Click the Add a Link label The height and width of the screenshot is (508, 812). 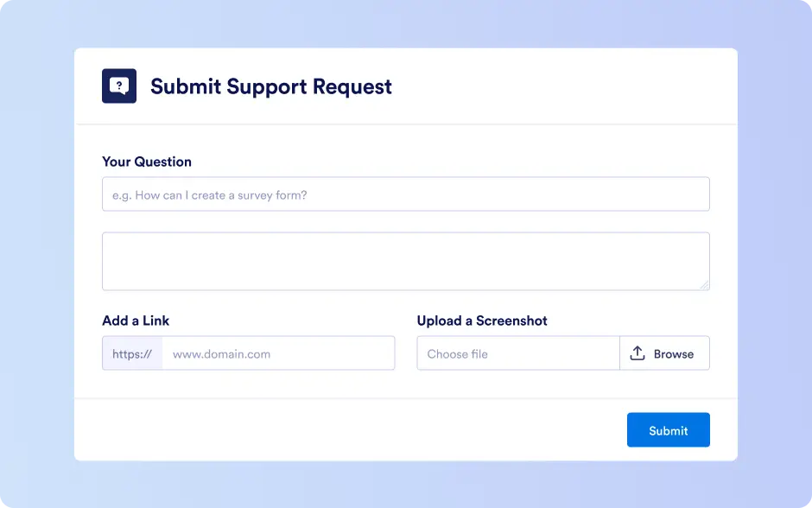tap(136, 321)
